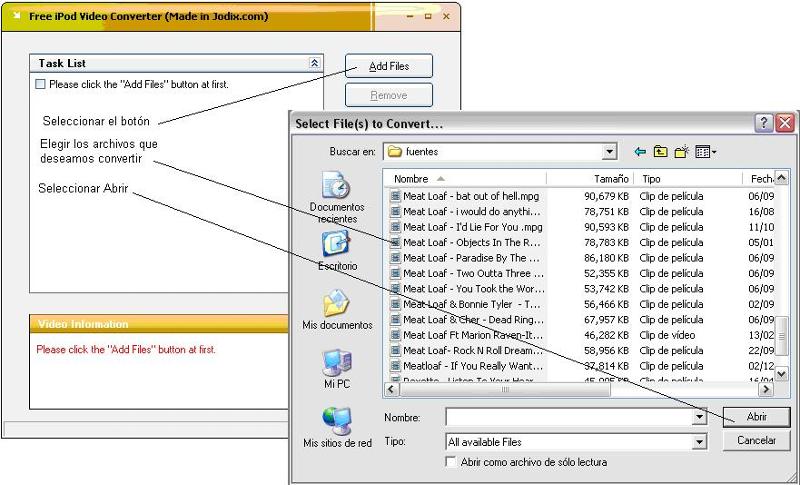Open Mi PC in places bar
800x485 pixels.
pos(337,369)
